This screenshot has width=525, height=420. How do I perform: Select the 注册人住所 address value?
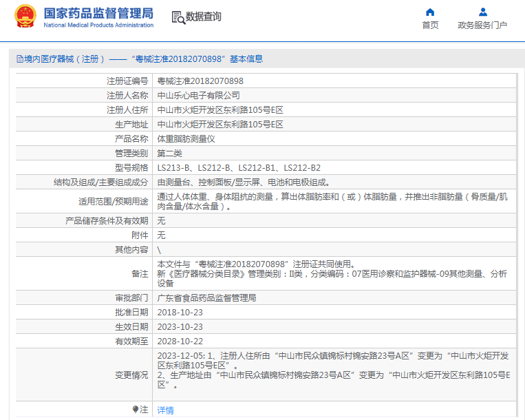click(220, 110)
